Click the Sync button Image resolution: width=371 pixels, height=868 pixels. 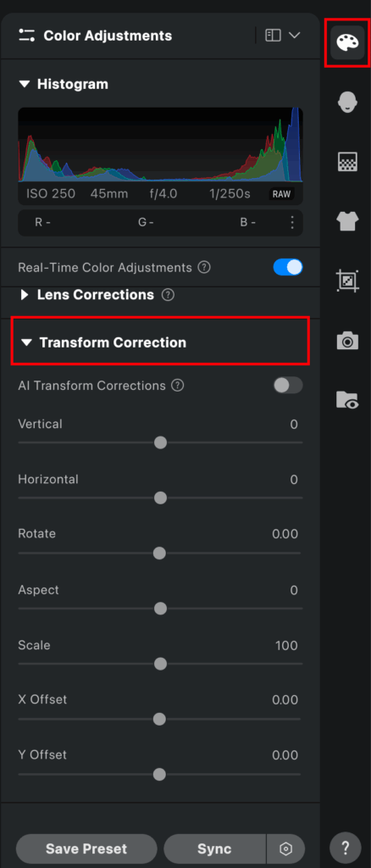(214, 849)
